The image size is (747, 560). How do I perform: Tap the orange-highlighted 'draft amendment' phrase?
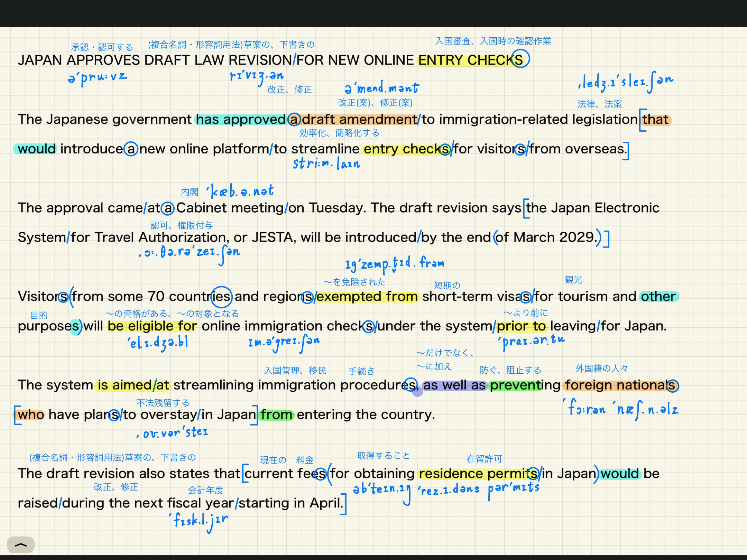[359, 120]
